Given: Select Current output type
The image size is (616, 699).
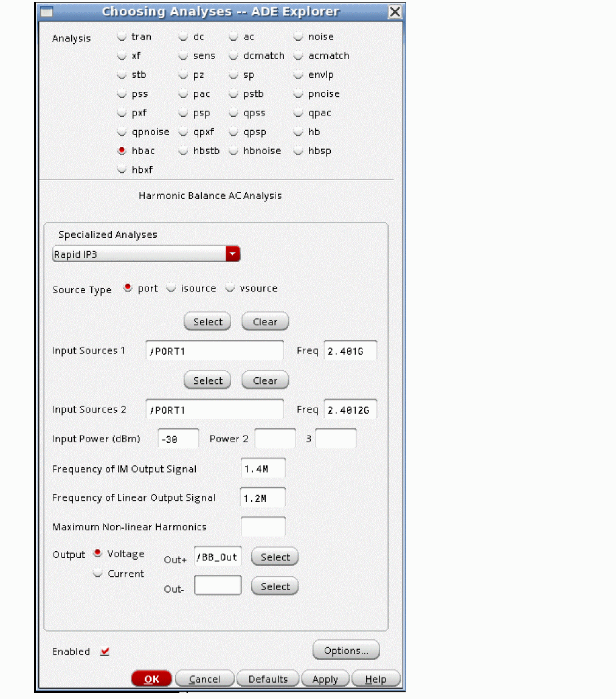Looking at the screenshot, I should coord(98,573).
